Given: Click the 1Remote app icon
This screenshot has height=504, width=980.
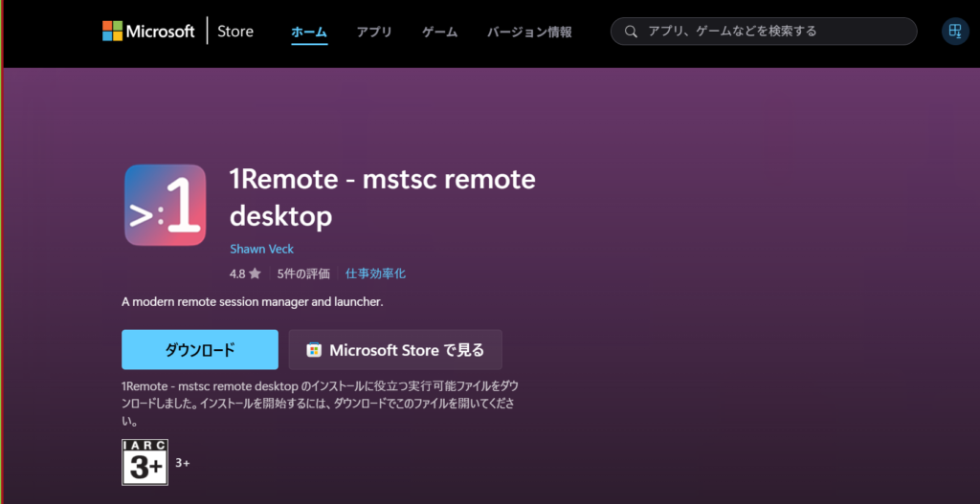Looking at the screenshot, I should pos(165,205).
